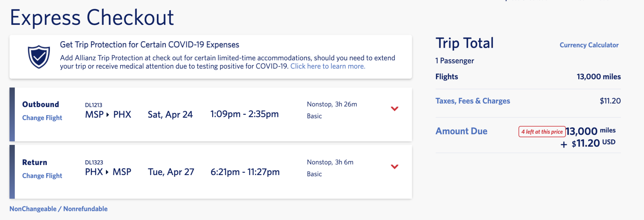644x220 pixels.
Task: Open the Currency Calculator
Action: click(x=588, y=45)
